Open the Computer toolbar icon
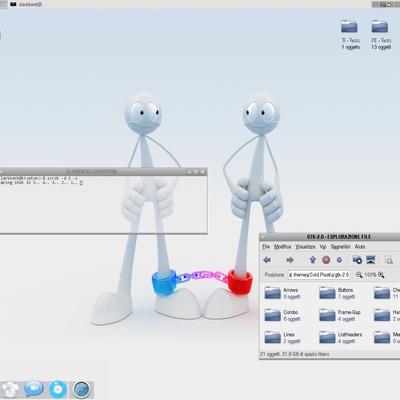This screenshot has height=400, width=400. 371,260
